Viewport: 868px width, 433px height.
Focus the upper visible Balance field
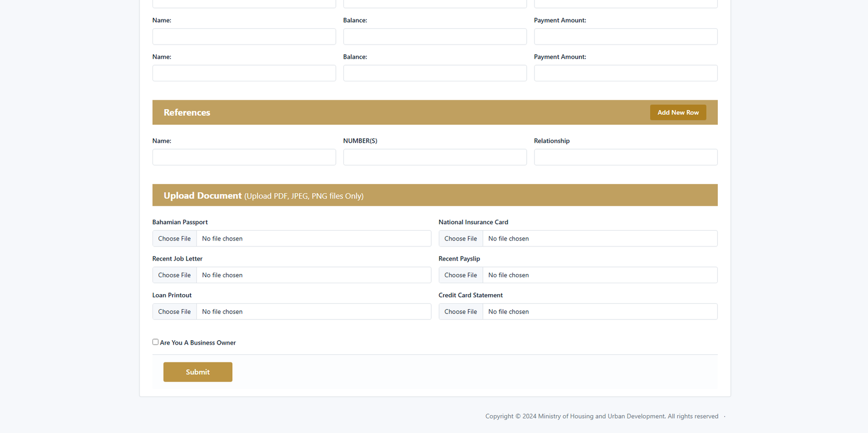pyautogui.click(x=435, y=37)
